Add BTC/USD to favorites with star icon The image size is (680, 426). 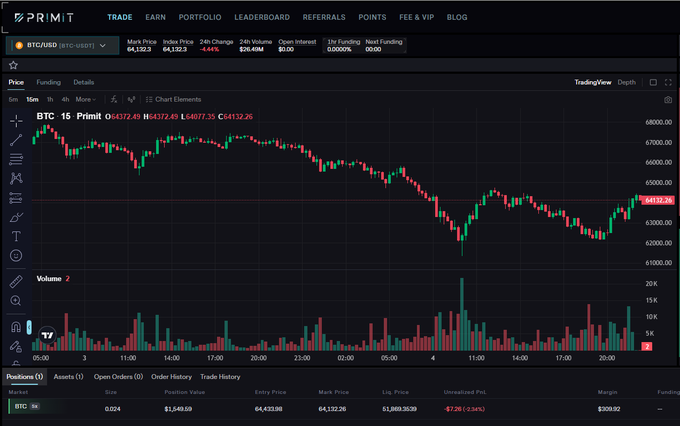[13, 65]
